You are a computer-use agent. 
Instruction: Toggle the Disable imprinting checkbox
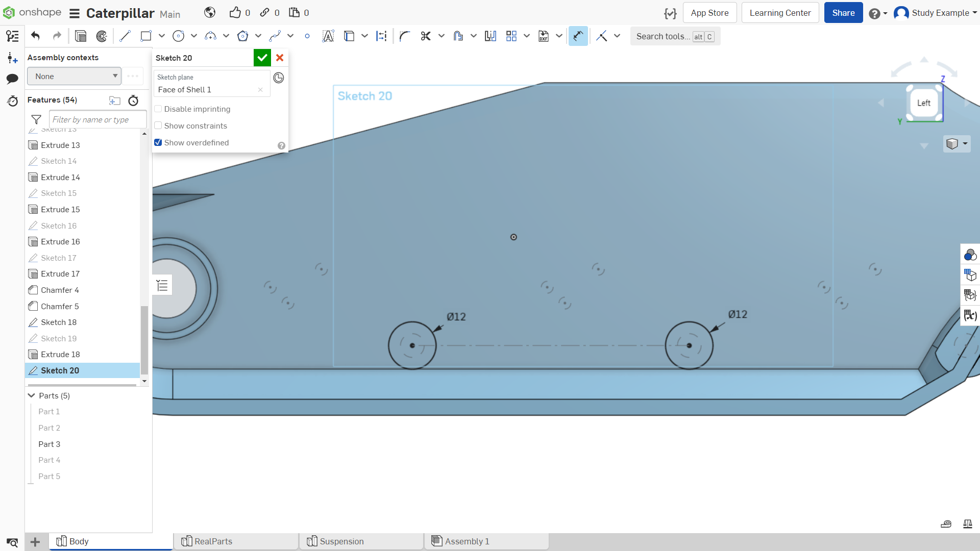tap(158, 109)
